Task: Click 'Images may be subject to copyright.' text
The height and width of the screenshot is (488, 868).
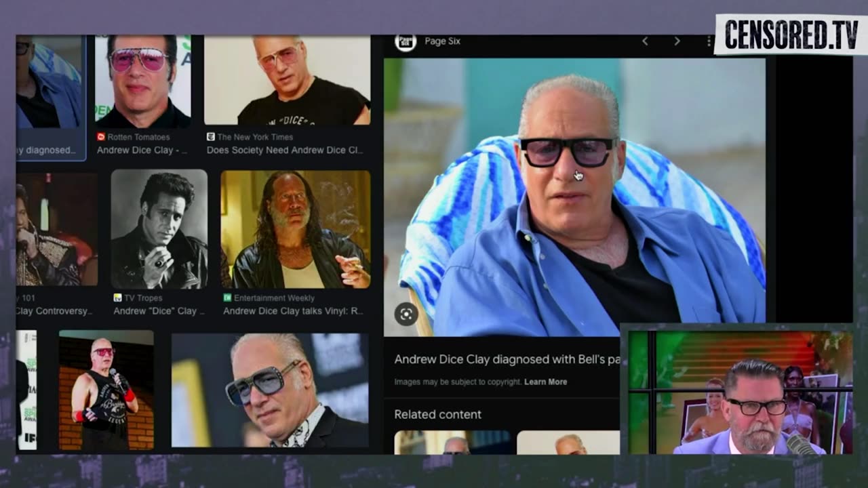Action: (458, 382)
